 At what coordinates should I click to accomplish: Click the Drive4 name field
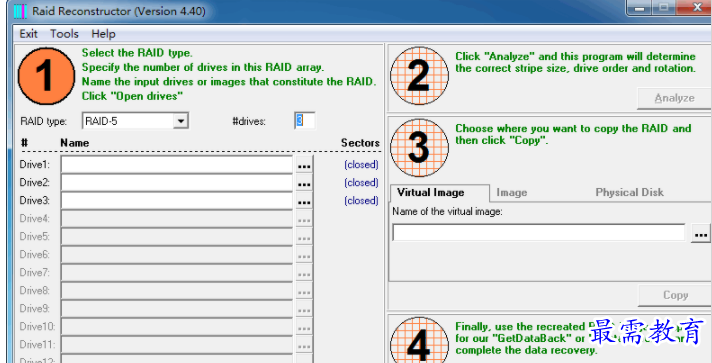coord(177,219)
